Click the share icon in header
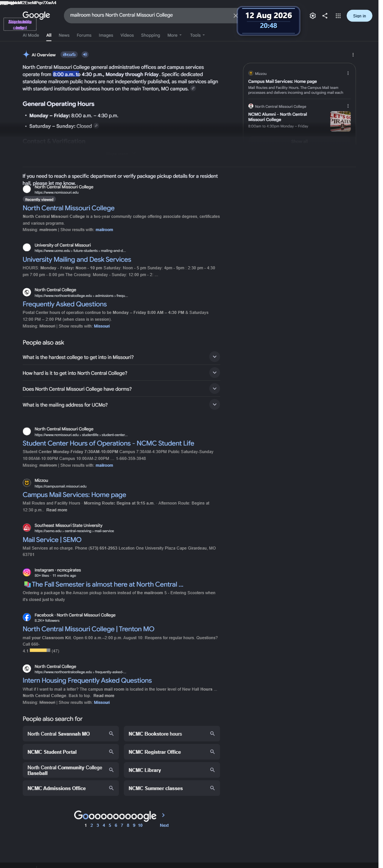The width and height of the screenshot is (383, 868). [x=325, y=16]
